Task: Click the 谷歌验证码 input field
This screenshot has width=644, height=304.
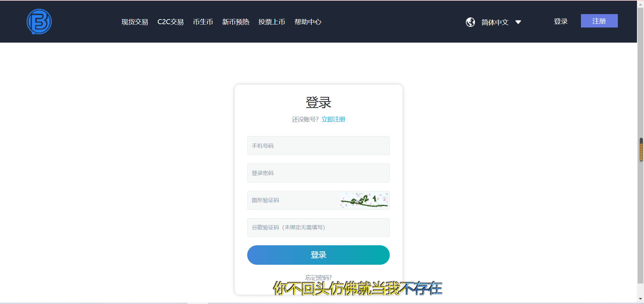Action: tap(318, 227)
